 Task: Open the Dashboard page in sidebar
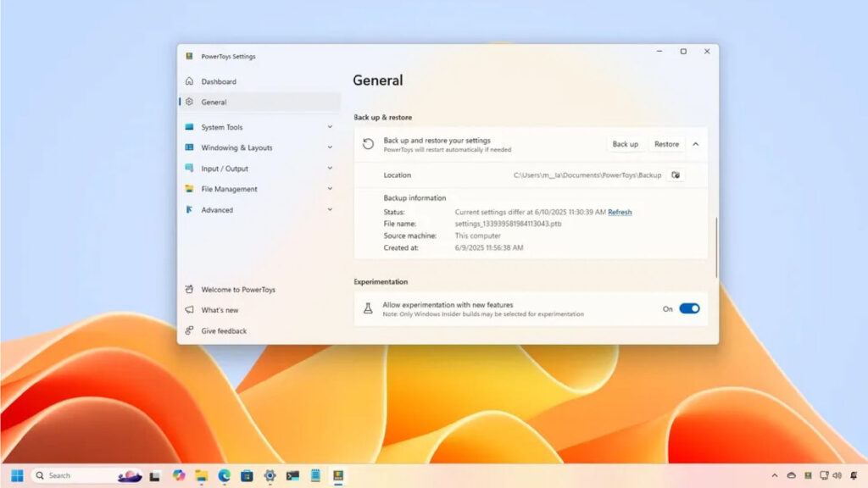click(219, 81)
